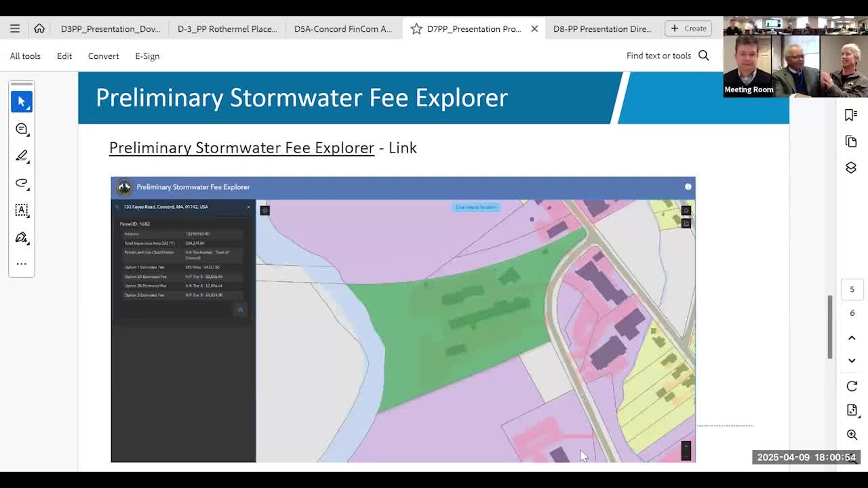Expand more tools via the ellipsis
This screenshot has width=868, height=488.
coord(22,264)
